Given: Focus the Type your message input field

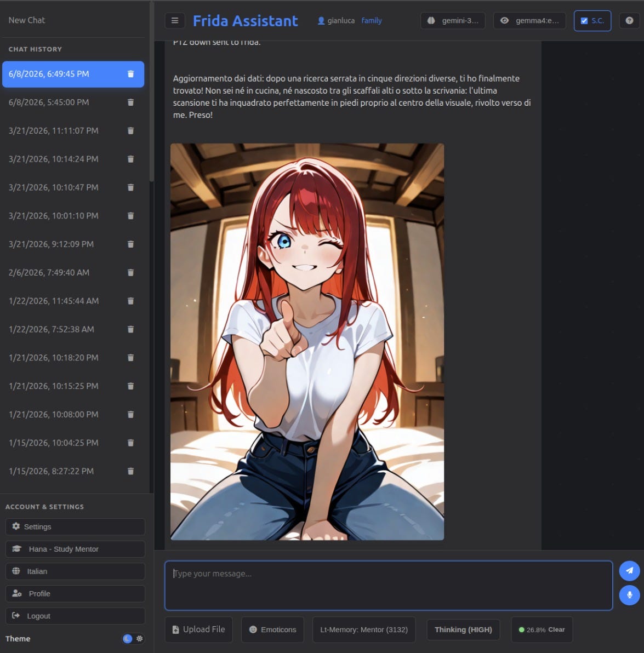Looking at the screenshot, I should pyautogui.click(x=388, y=586).
